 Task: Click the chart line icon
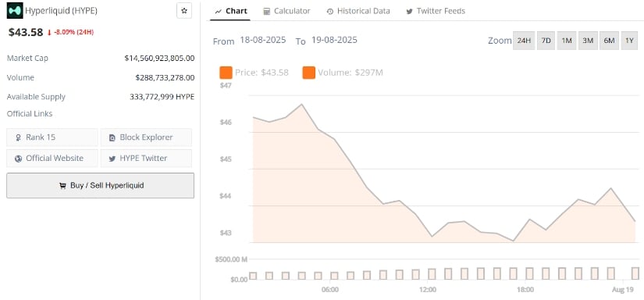219,12
